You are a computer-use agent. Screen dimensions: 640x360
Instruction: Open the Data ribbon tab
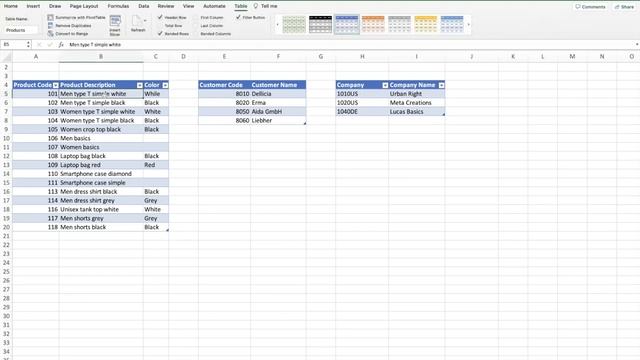click(x=144, y=6)
